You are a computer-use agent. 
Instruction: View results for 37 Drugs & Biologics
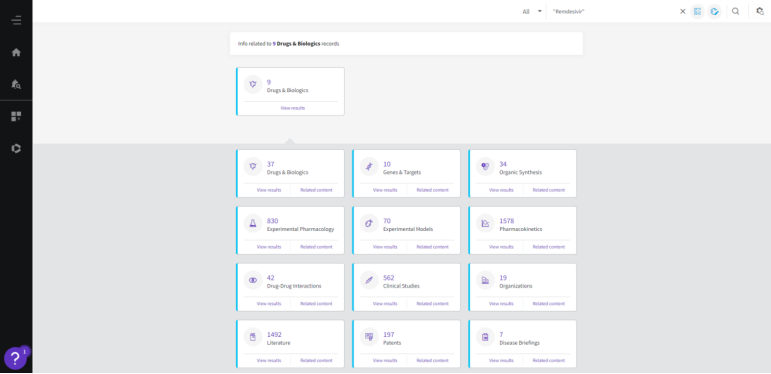point(269,190)
